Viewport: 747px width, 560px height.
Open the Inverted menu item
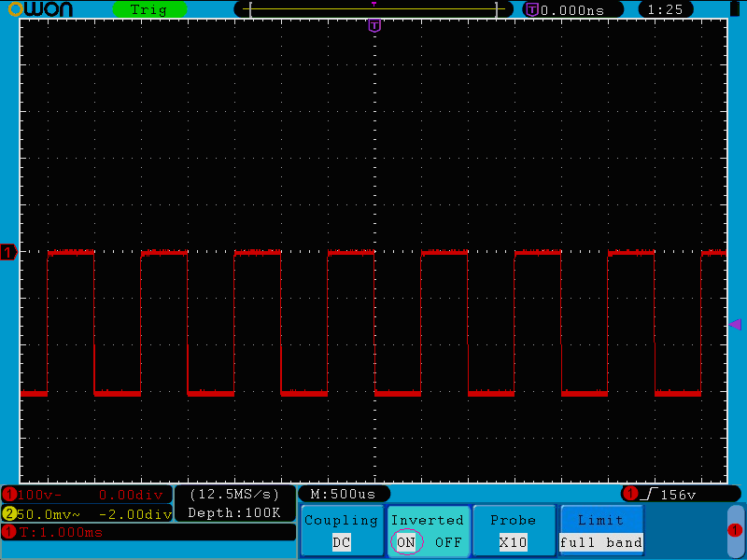(x=428, y=530)
